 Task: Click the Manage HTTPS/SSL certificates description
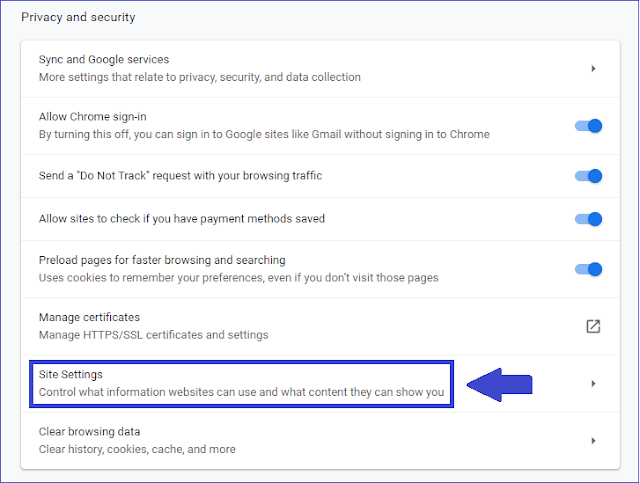(x=153, y=335)
